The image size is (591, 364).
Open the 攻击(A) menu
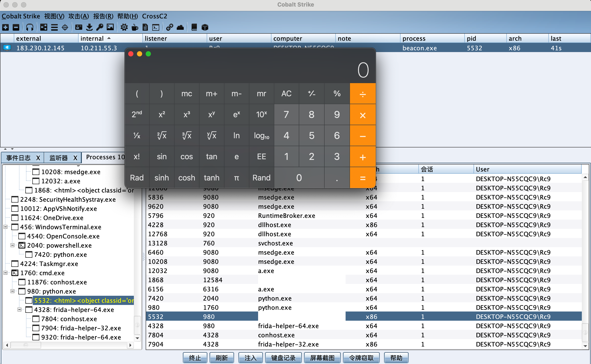pos(79,16)
